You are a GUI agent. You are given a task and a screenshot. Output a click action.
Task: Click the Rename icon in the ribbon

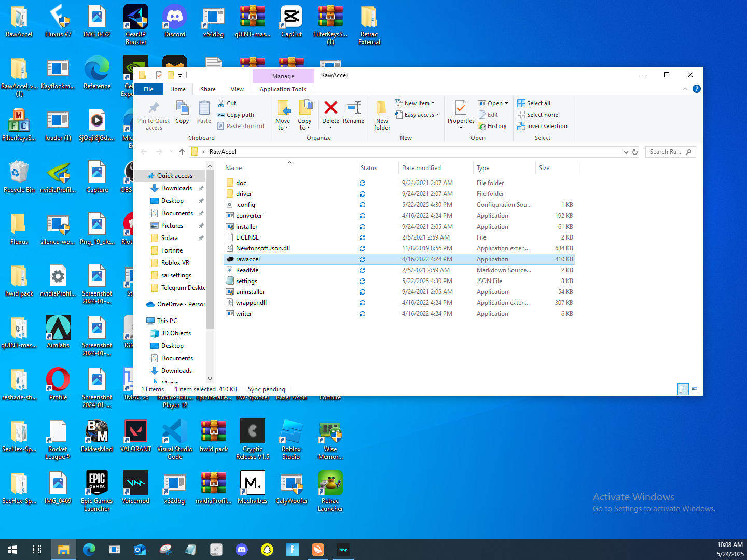click(353, 108)
